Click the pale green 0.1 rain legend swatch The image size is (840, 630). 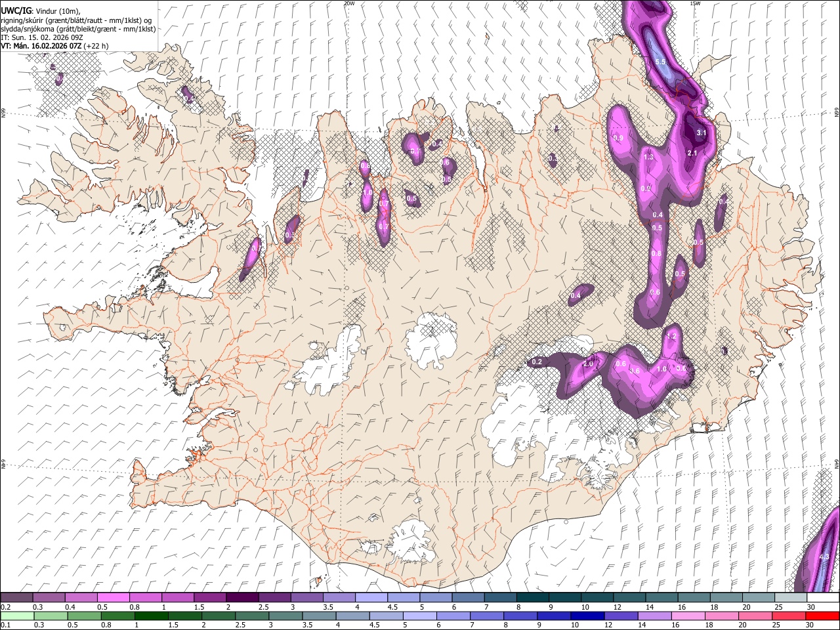point(18,616)
